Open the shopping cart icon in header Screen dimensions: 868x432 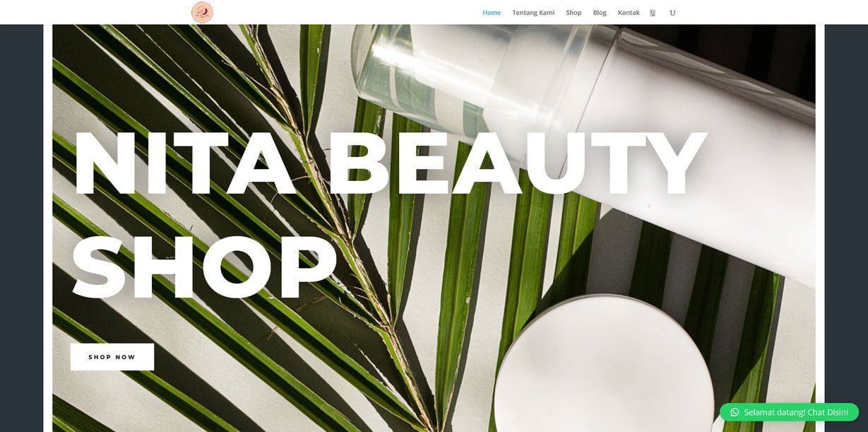click(x=653, y=13)
